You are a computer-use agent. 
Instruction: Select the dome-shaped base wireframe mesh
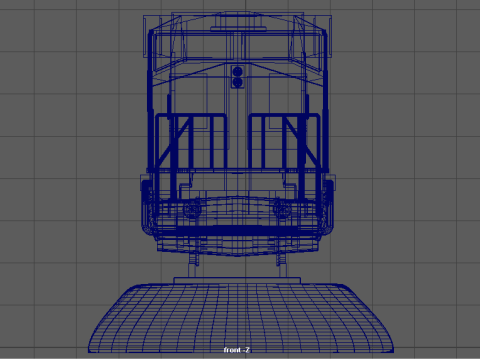[241, 318]
